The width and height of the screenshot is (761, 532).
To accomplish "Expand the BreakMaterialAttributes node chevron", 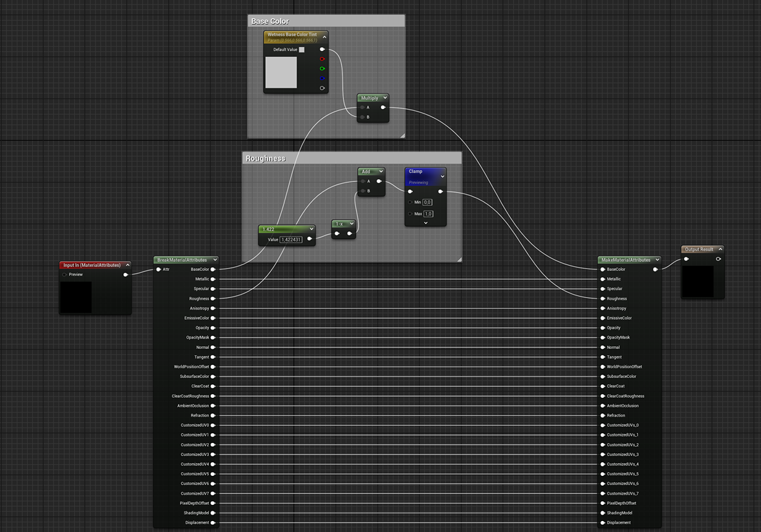I will (x=215, y=260).
